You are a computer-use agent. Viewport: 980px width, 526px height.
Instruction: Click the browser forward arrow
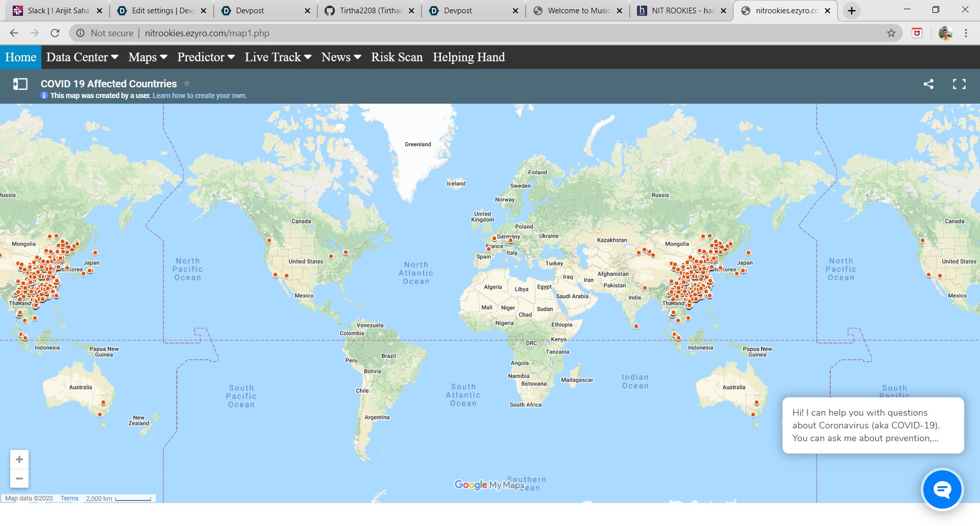[x=34, y=33]
